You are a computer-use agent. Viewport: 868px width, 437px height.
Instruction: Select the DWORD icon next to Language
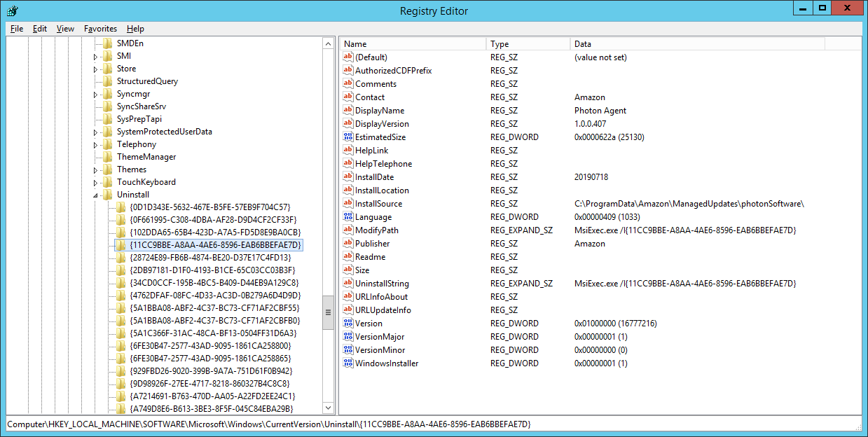tap(348, 216)
